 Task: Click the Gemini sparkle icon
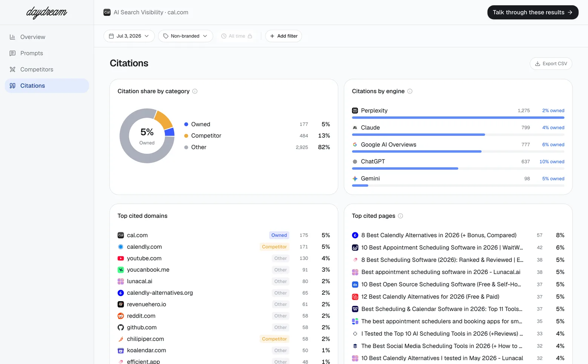point(355,178)
